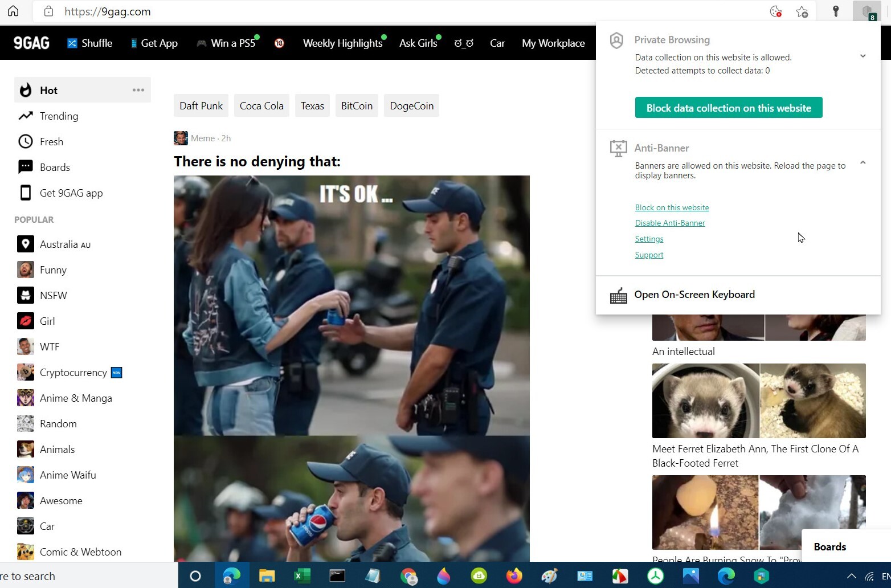Open Car in the top navbar
The height and width of the screenshot is (588, 891).
coord(497,43)
